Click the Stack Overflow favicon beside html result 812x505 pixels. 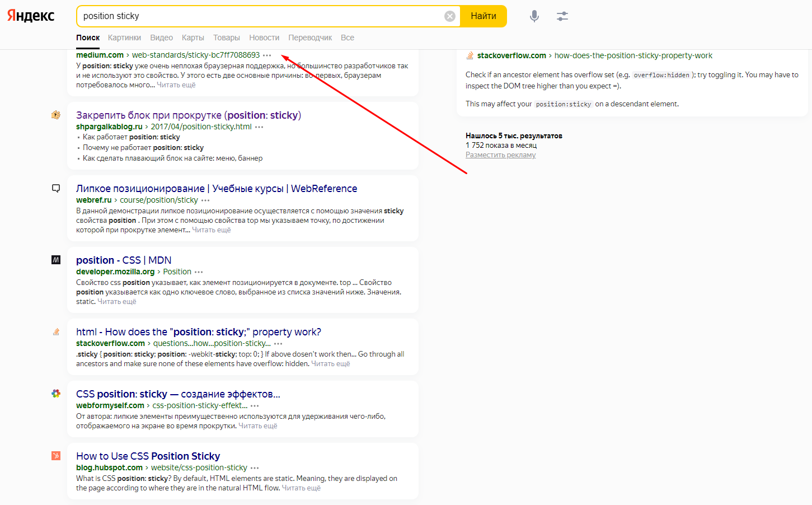tap(56, 331)
